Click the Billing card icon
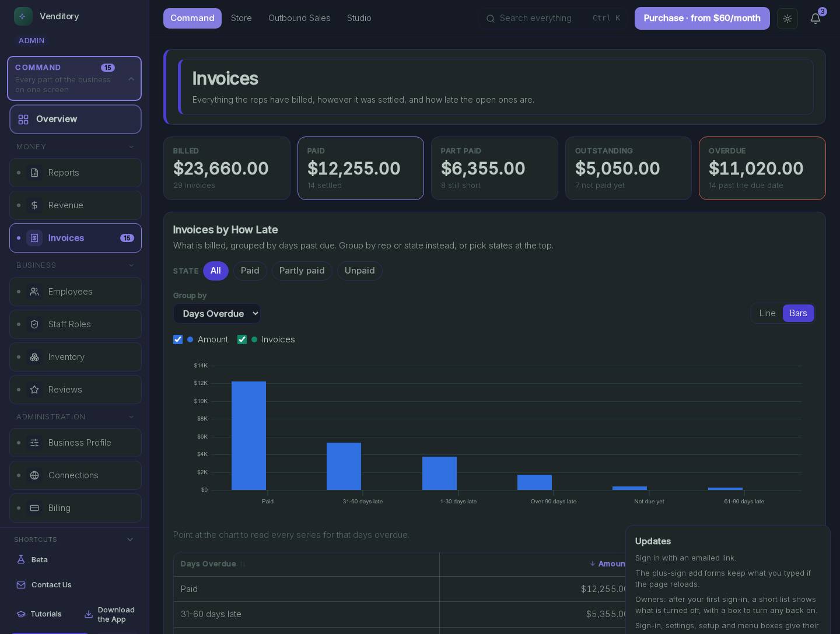The width and height of the screenshot is (840, 634). pyautogui.click(x=34, y=508)
